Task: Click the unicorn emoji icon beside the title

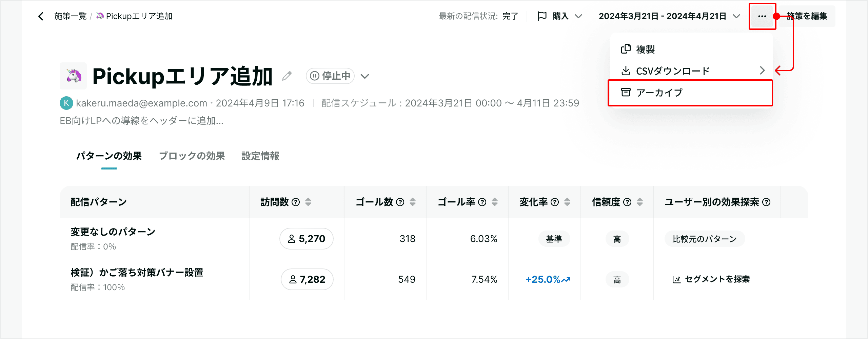Action: [74, 76]
